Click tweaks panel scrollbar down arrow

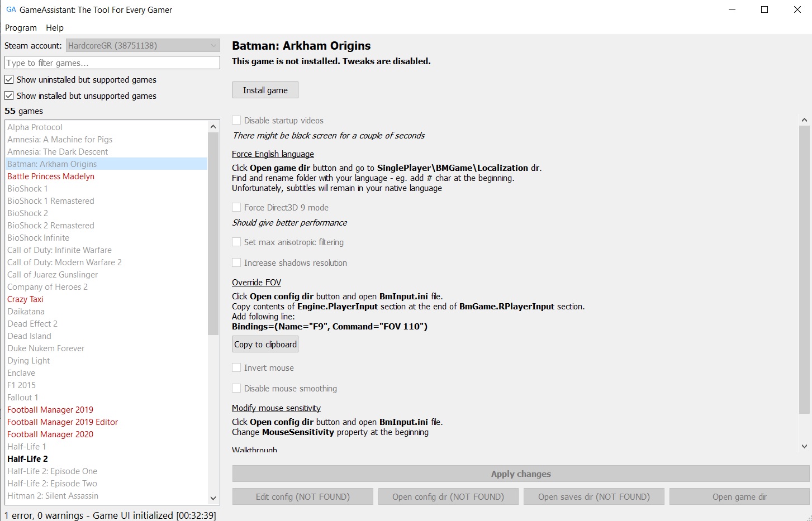coord(804,446)
